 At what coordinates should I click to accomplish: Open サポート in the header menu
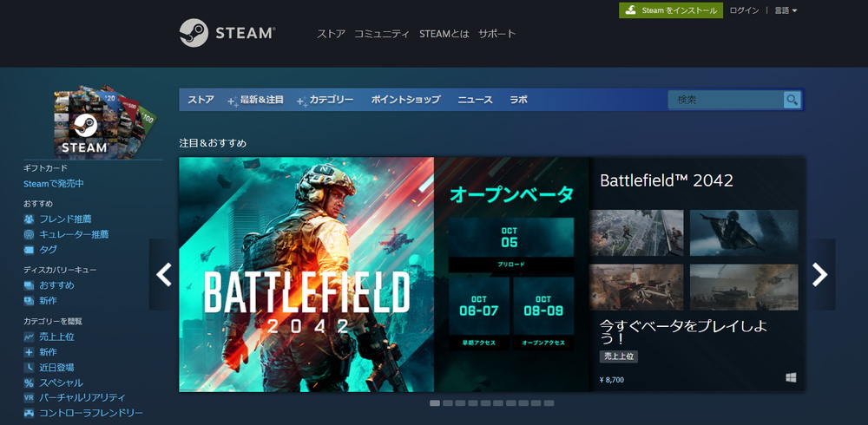[497, 34]
